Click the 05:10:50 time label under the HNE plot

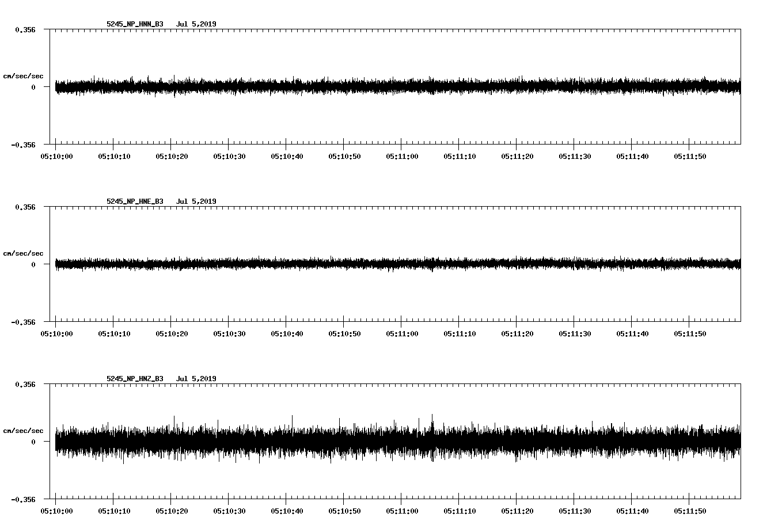click(x=344, y=333)
